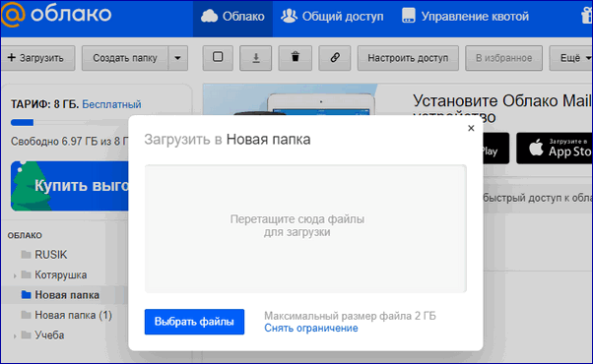Click the Учеба folder icon

[26, 334]
